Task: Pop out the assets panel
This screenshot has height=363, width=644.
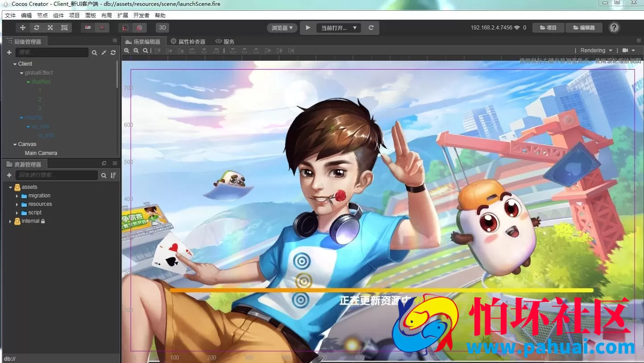Action: [104, 164]
